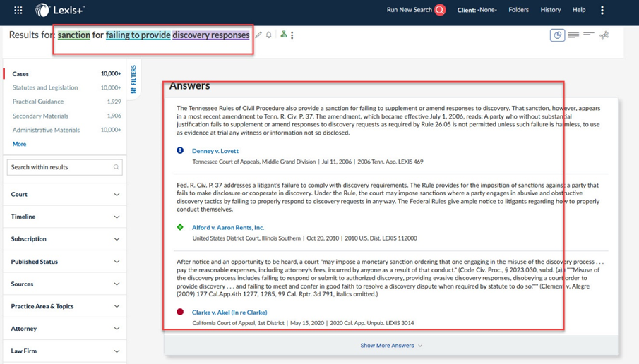This screenshot has height=364, width=639.
Task: Expand the Court filter
Action: click(x=65, y=194)
